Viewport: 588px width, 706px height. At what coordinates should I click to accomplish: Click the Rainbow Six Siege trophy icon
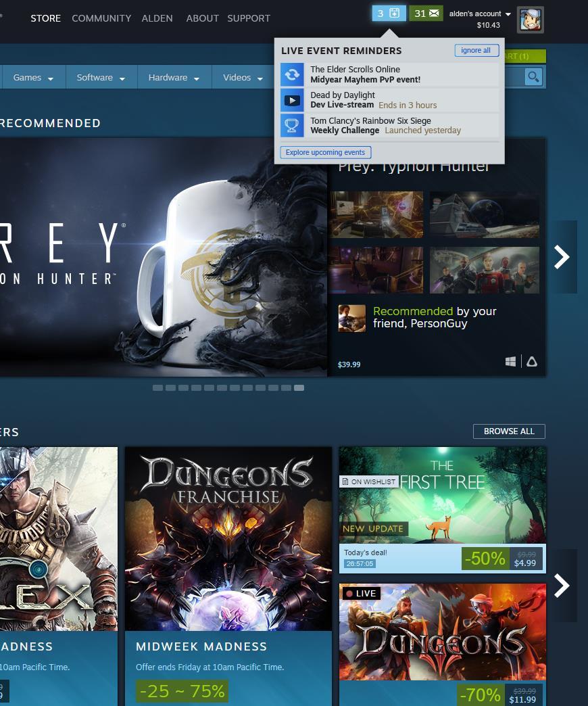(292, 126)
